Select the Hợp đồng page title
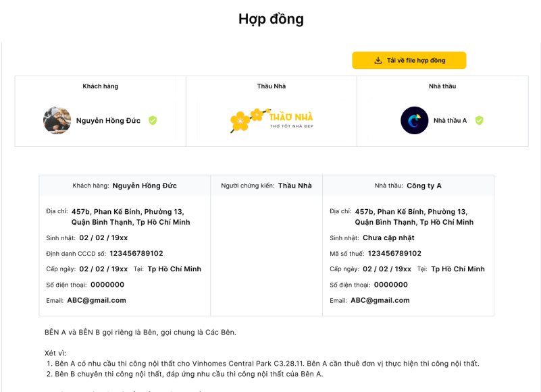Screen dimensions: 541x392 (x=270, y=19)
